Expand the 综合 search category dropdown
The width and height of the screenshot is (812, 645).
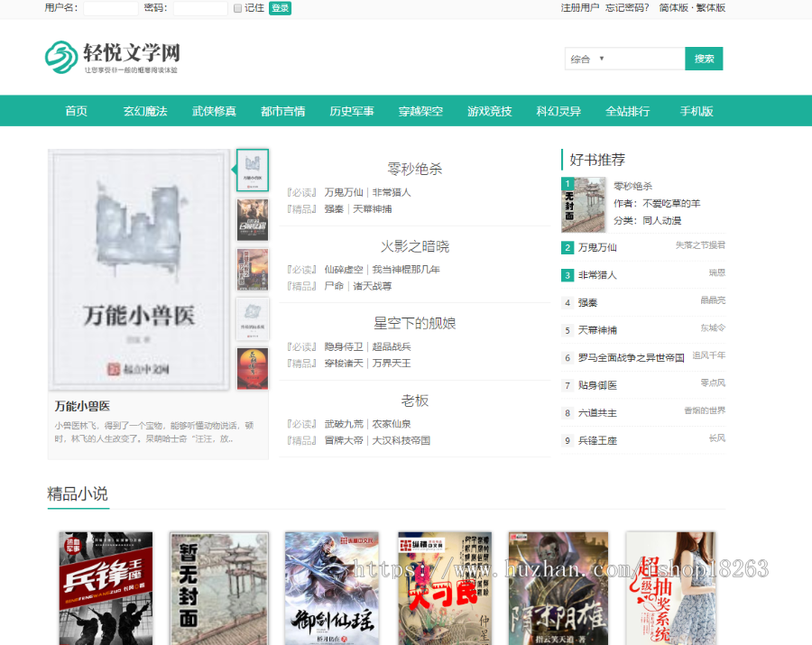(x=624, y=59)
